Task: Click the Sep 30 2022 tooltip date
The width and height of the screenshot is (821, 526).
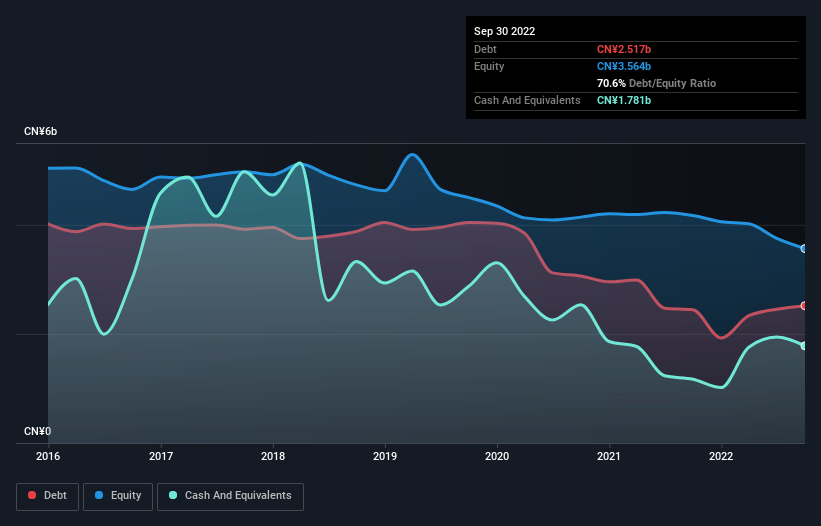Action: pos(504,31)
